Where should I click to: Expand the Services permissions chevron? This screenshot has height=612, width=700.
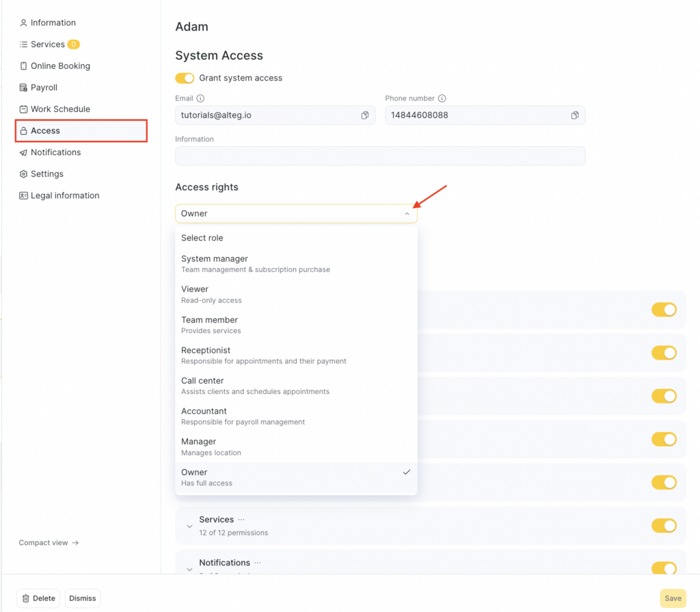(189, 526)
